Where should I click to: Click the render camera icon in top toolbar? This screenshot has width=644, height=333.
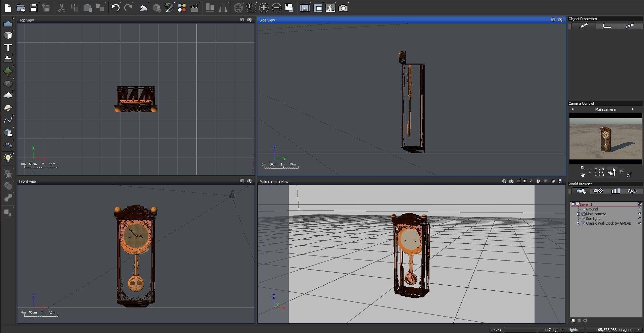point(343,8)
